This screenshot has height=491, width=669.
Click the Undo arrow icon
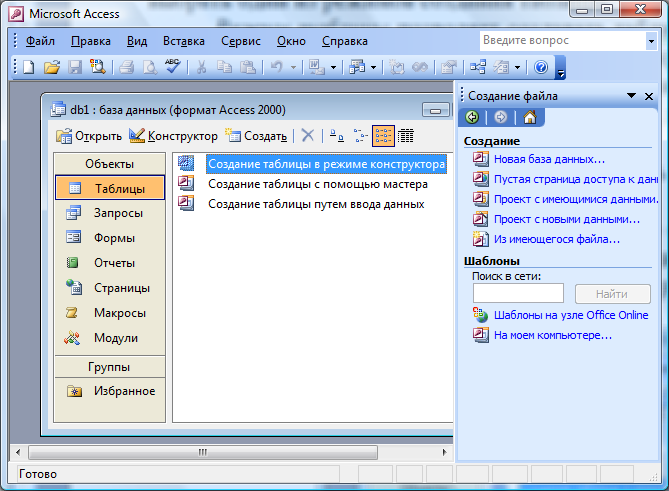277,67
